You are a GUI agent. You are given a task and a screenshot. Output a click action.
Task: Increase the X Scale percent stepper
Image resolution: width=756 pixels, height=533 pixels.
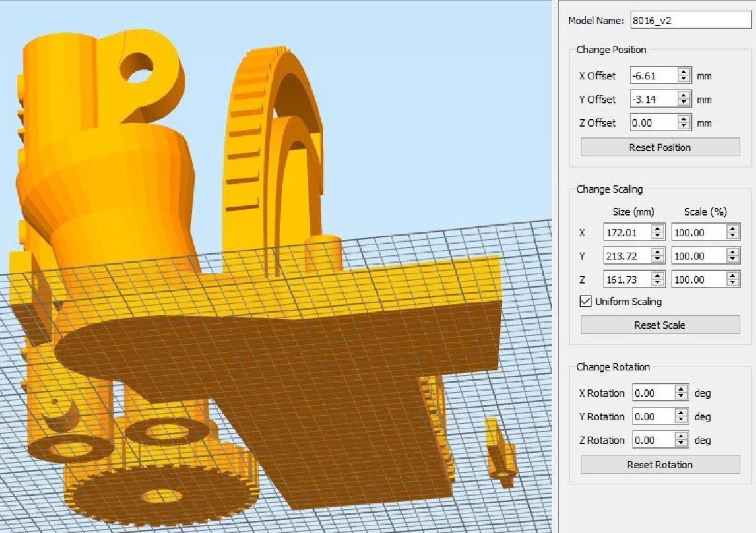tap(733, 229)
